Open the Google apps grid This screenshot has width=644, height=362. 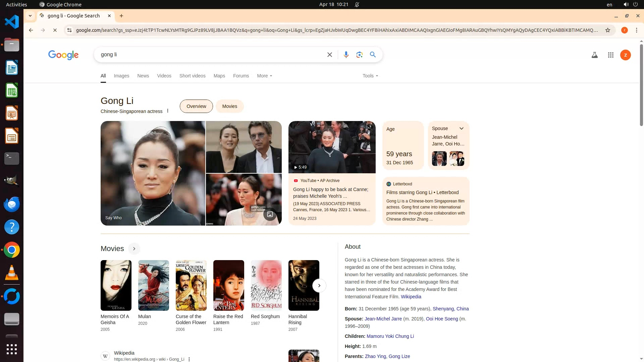click(610, 55)
